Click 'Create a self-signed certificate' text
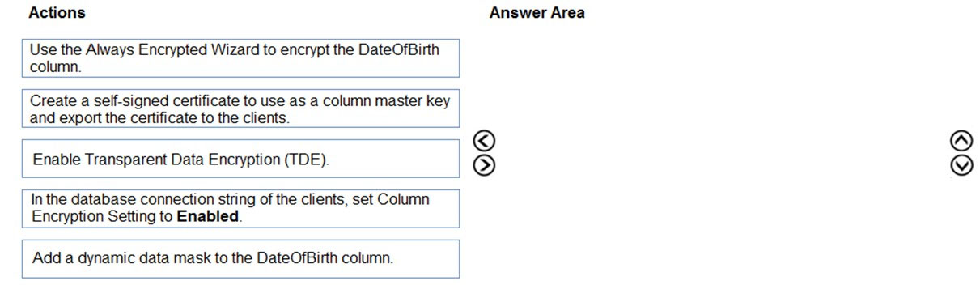 pos(117,101)
